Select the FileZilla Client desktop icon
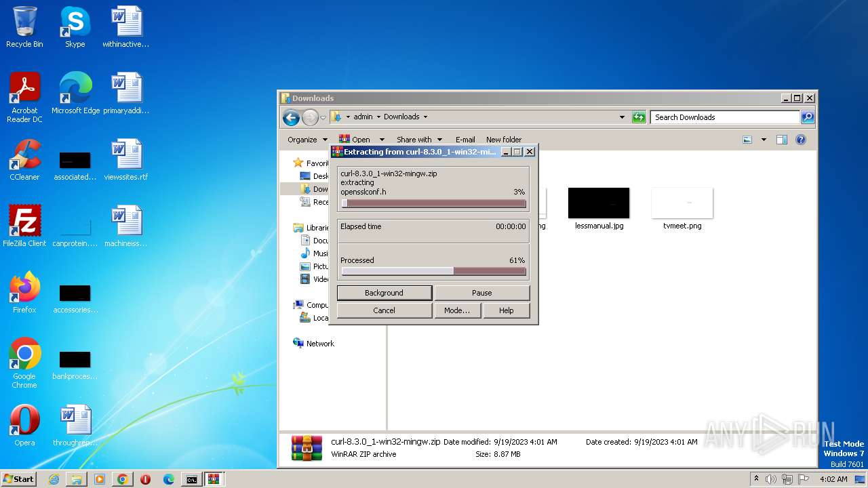Viewport: 868px width, 488px height. coord(24,226)
